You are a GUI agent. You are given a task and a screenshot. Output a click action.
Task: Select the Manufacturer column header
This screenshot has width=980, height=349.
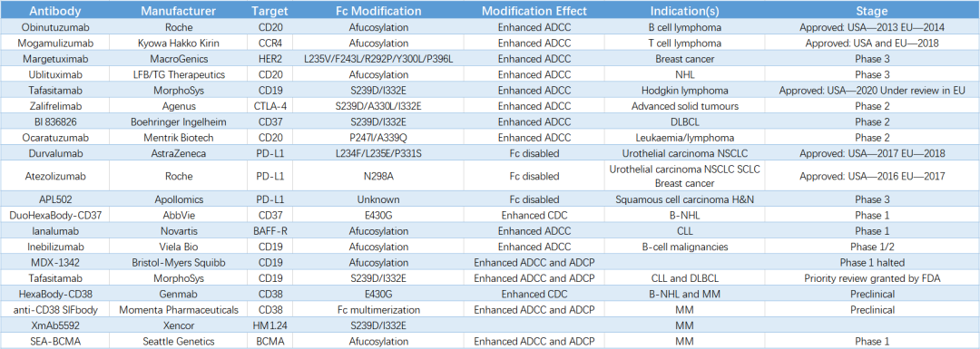(x=179, y=11)
